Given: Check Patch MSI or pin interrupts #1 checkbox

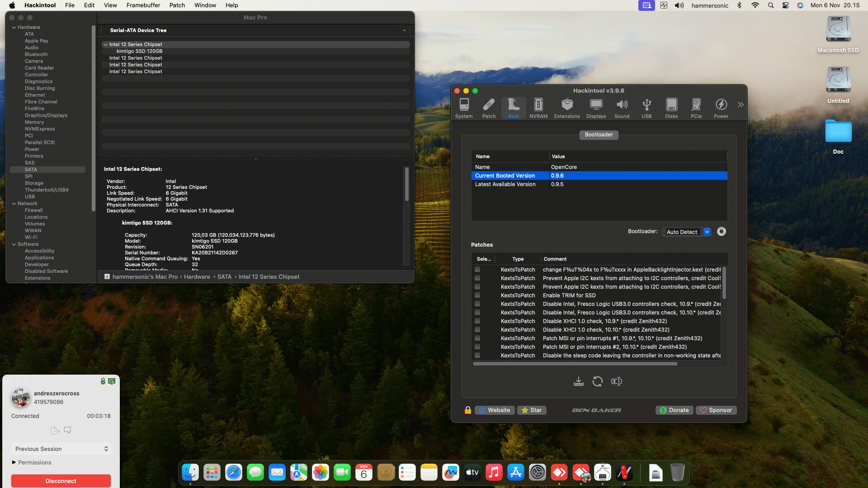Looking at the screenshot, I should pos(477,338).
